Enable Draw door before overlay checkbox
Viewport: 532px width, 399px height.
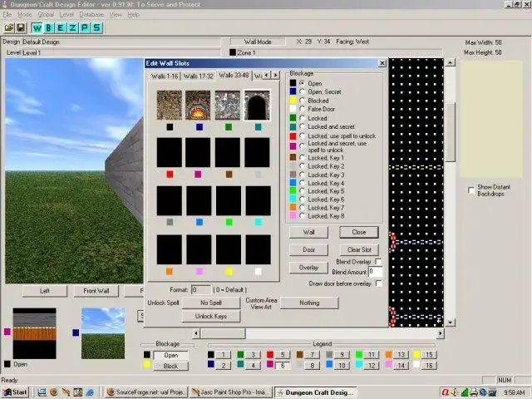click(378, 283)
